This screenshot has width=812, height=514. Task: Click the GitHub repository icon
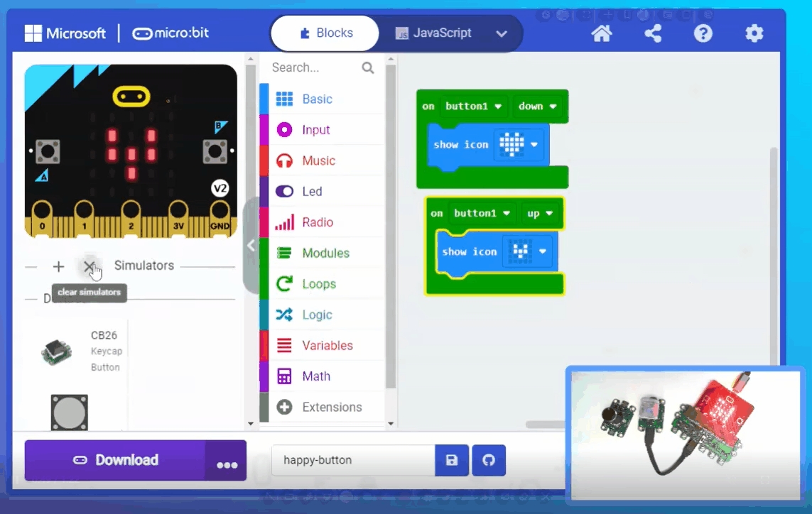point(489,460)
